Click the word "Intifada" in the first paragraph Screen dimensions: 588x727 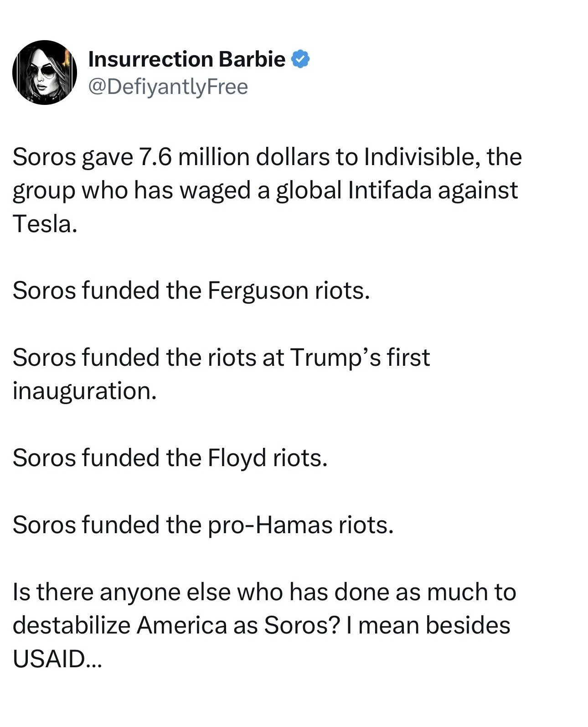(x=390, y=191)
